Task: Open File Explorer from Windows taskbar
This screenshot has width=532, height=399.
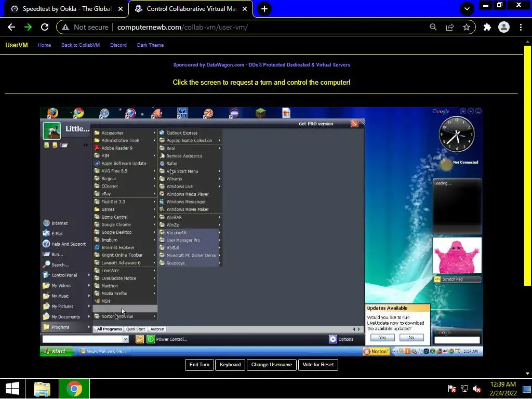Action: [42, 389]
